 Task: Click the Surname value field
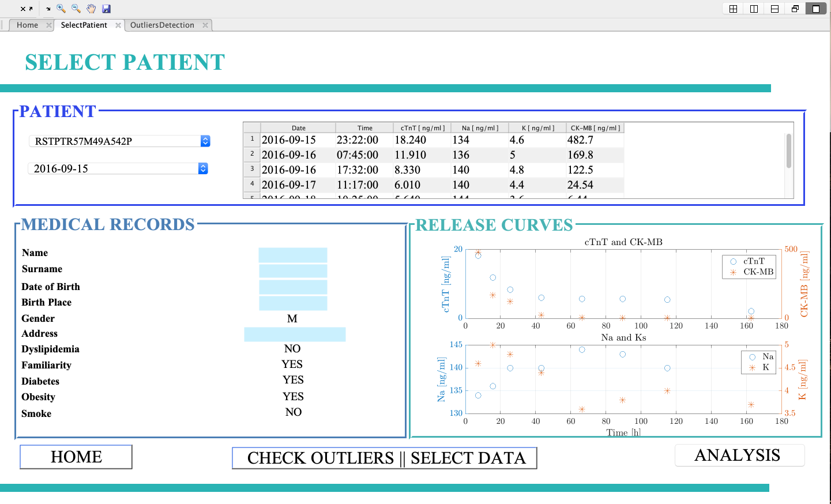(x=293, y=271)
